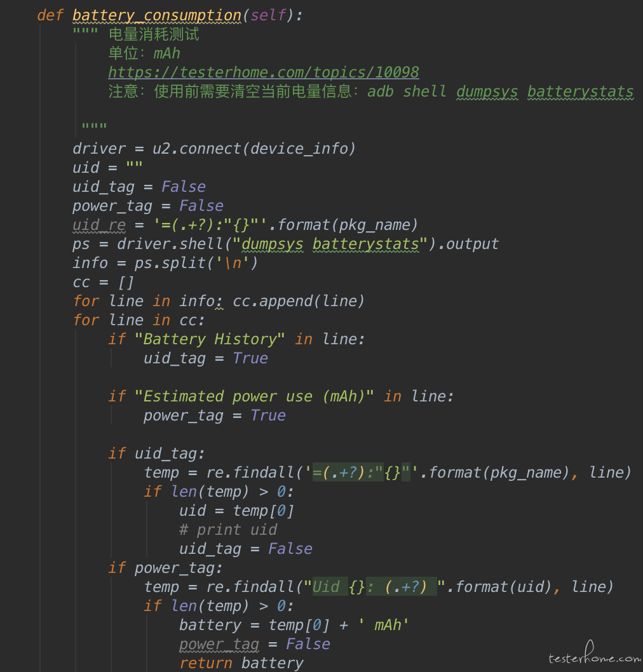Viewport: 643px width, 672px height.
Task: Click 'cc.append(line)' call
Action: click(299, 301)
